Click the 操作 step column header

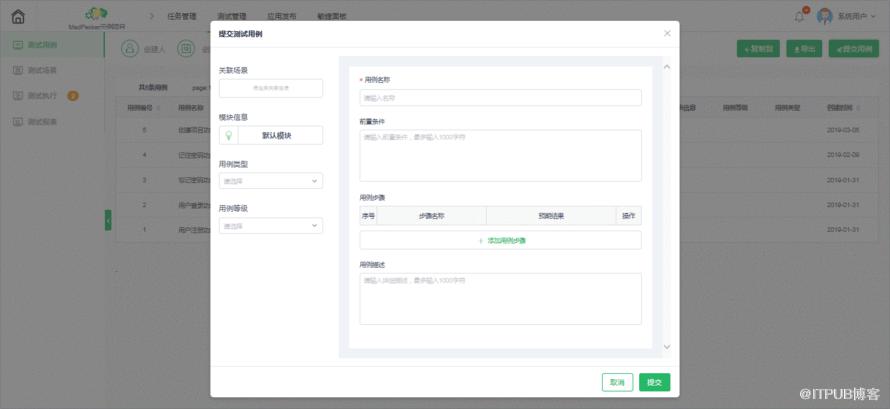pos(629,216)
